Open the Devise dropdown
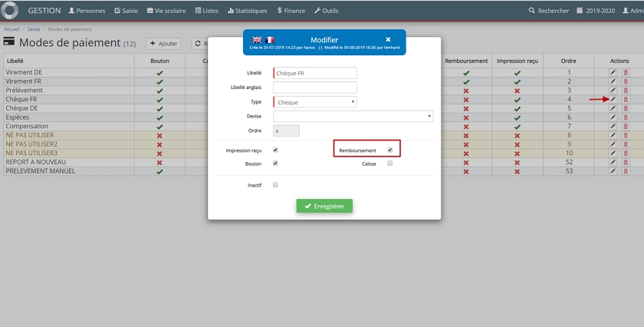Viewport: 644px width, 327px height. (x=353, y=117)
